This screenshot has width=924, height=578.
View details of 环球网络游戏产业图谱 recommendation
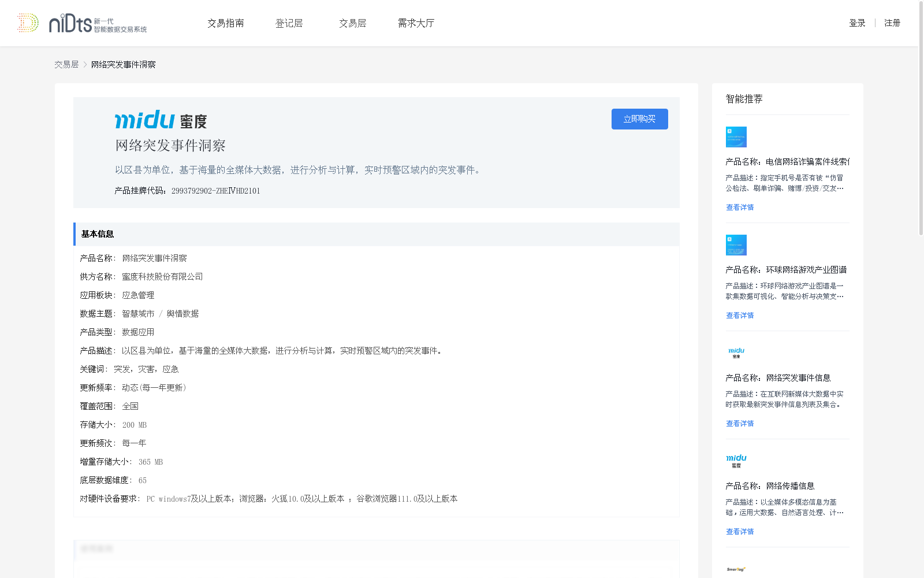click(x=740, y=316)
